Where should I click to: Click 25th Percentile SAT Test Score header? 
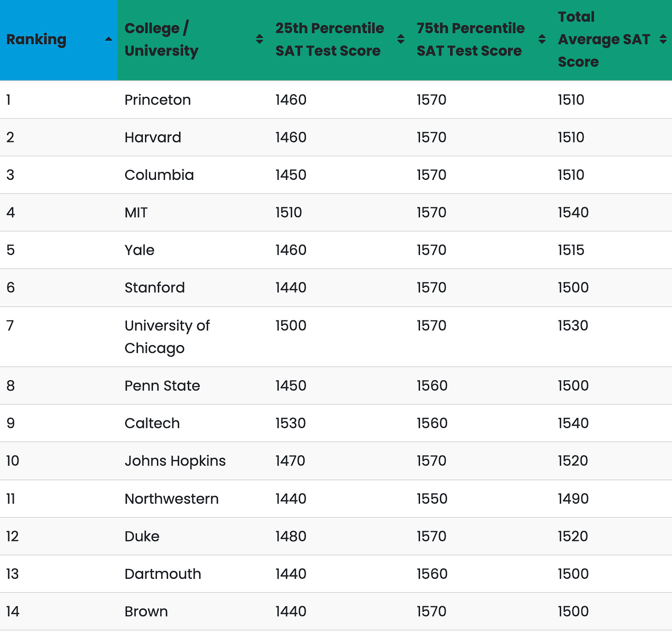[x=330, y=40]
